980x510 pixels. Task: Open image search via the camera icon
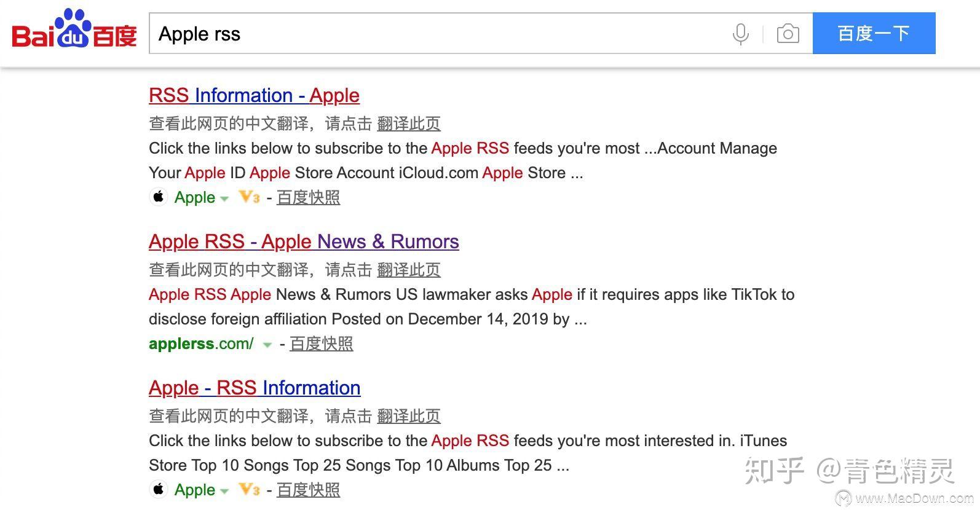tap(788, 34)
